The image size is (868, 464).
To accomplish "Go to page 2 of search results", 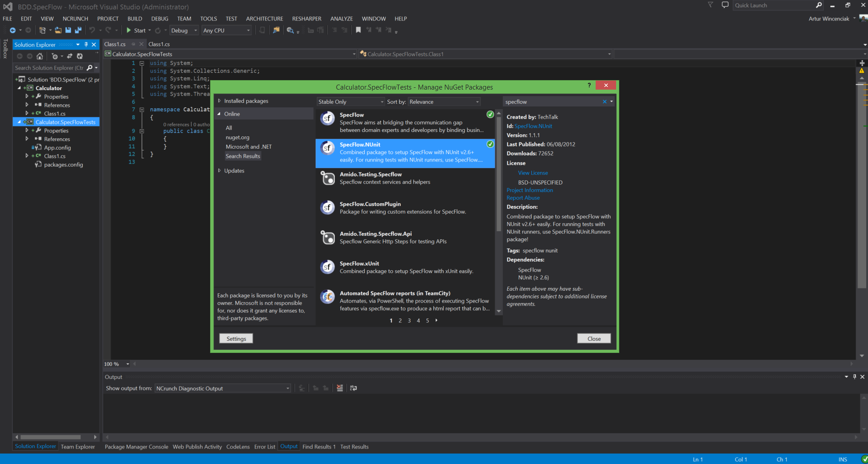I will (x=400, y=321).
